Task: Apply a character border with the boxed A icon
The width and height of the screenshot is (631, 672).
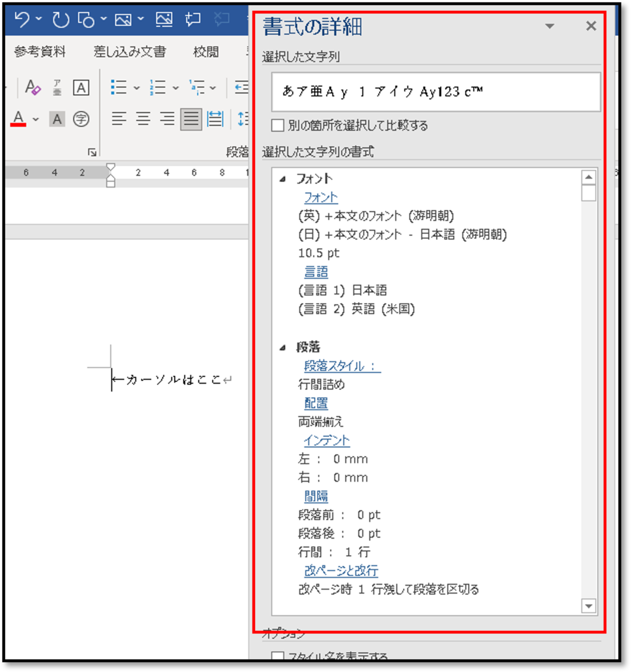Action: pos(80,88)
